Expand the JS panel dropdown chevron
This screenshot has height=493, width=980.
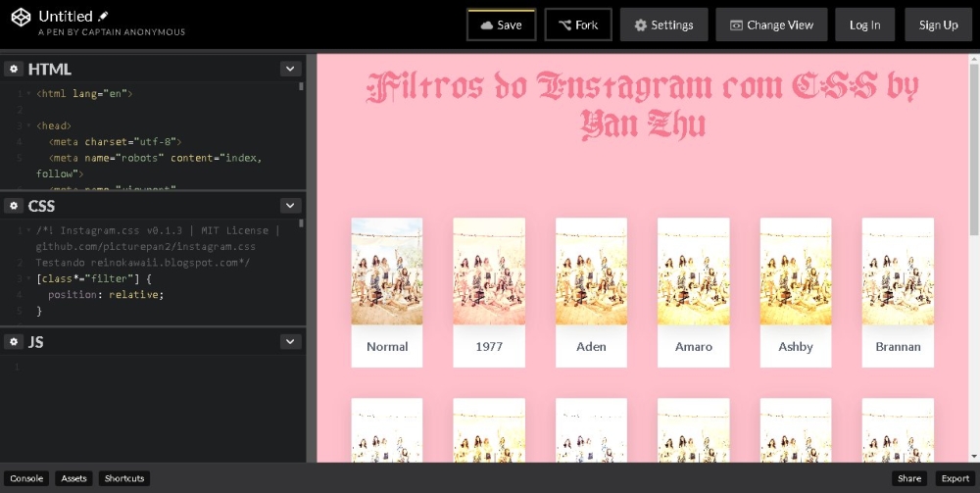(x=290, y=342)
